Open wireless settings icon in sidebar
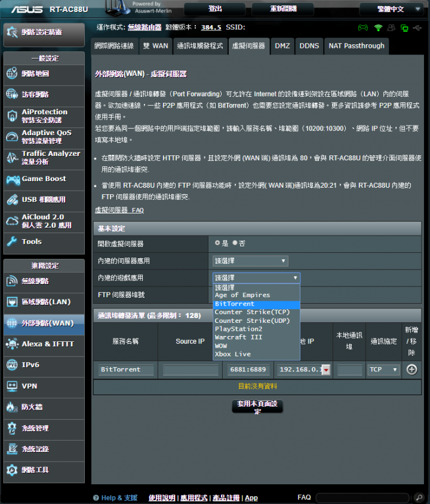This screenshot has height=504, width=430. [x=12, y=281]
